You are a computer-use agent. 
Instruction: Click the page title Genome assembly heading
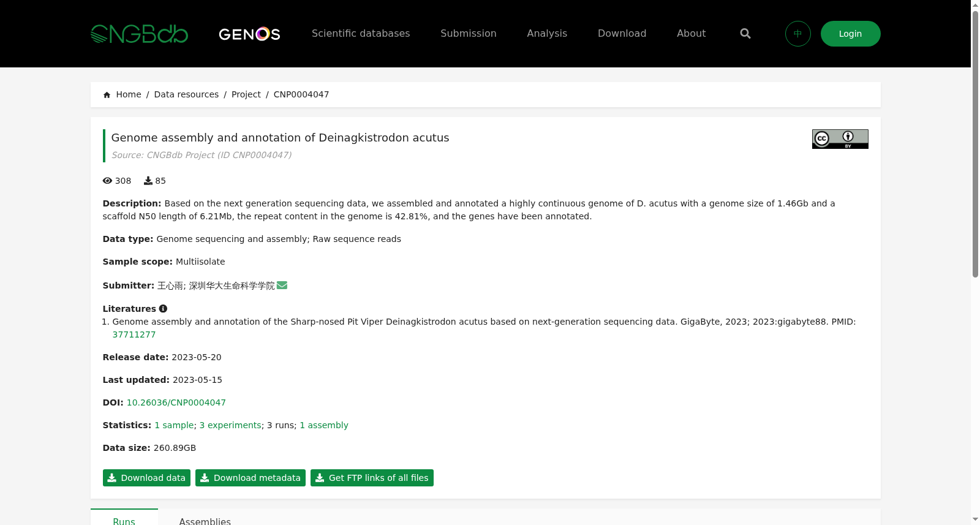pos(281,138)
